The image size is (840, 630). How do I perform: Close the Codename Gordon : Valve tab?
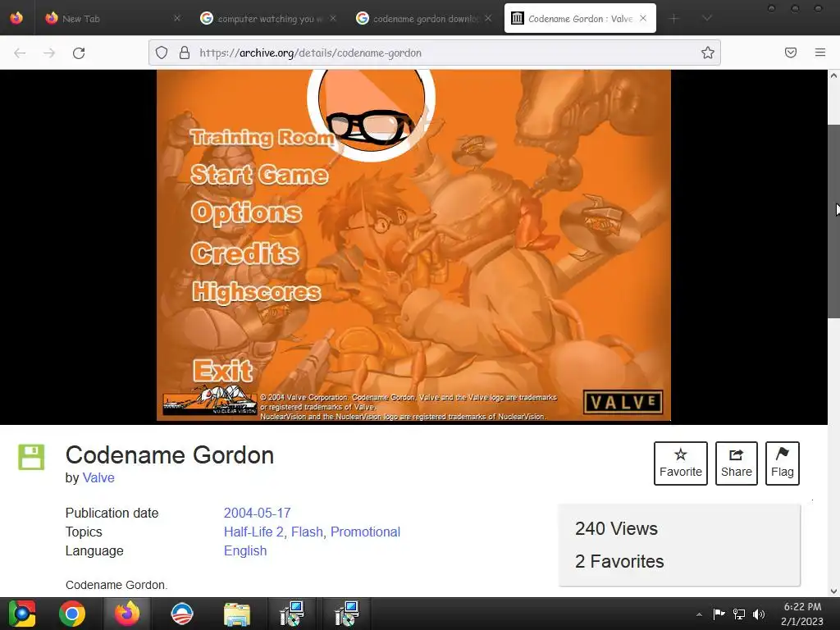643,18
